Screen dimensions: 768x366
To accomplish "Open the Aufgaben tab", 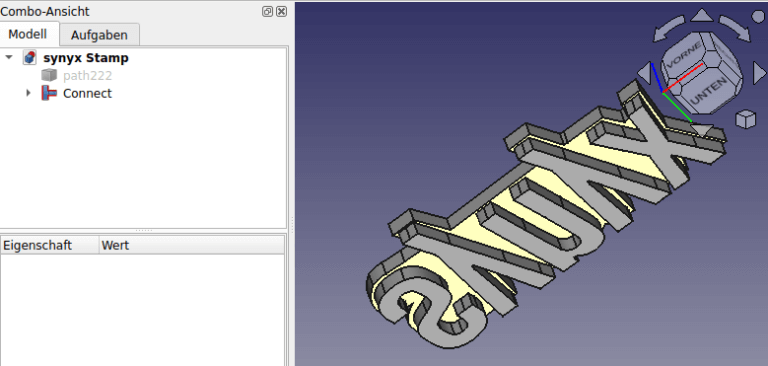I will pyautogui.click(x=99, y=35).
